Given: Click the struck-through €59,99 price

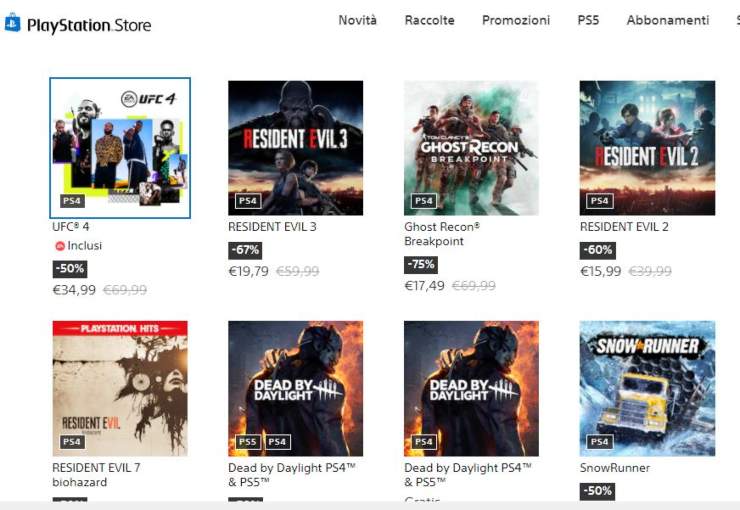Looking at the screenshot, I should pyautogui.click(x=298, y=271).
